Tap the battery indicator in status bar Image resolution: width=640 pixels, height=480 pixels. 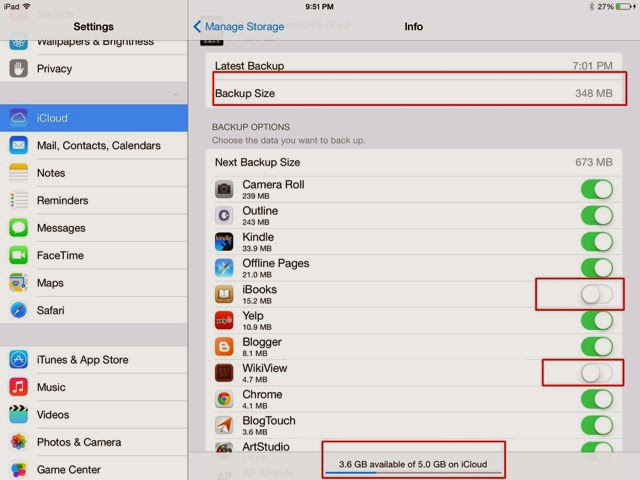[x=624, y=7]
